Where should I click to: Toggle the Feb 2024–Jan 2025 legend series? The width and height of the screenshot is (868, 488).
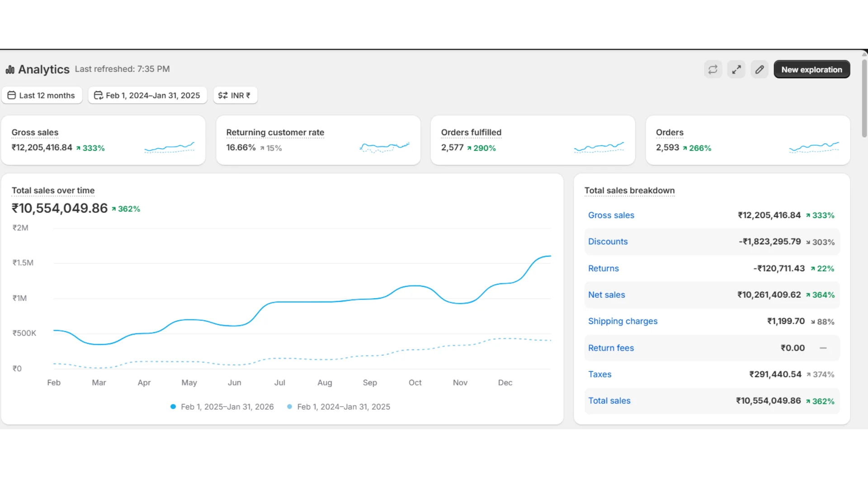coord(339,407)
